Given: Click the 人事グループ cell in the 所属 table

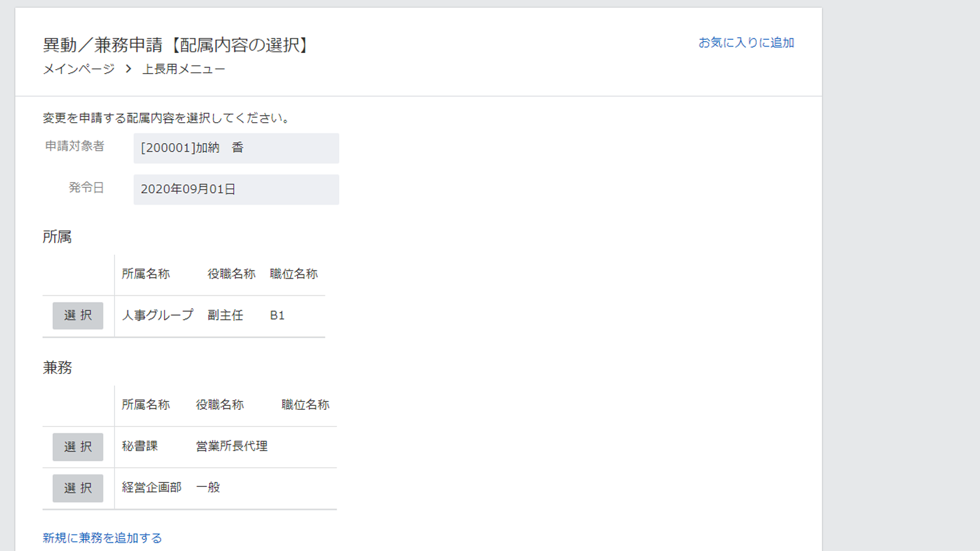Looking at the screenshot, I should pyautogui.click(x=157, y=316).
